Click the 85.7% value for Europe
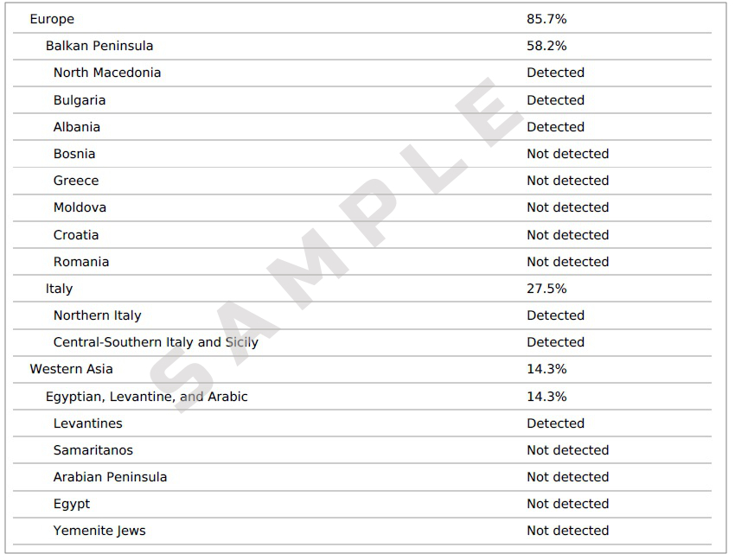 pos(546,19)
